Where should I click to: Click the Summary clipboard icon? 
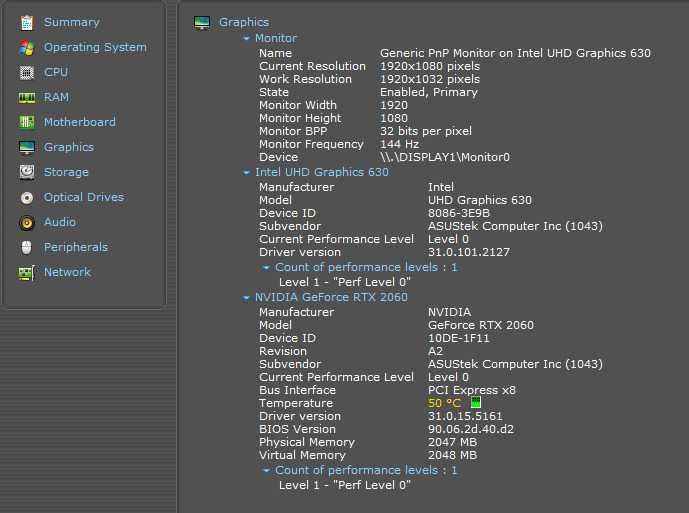pyautogui.click(x=27, y=22)
